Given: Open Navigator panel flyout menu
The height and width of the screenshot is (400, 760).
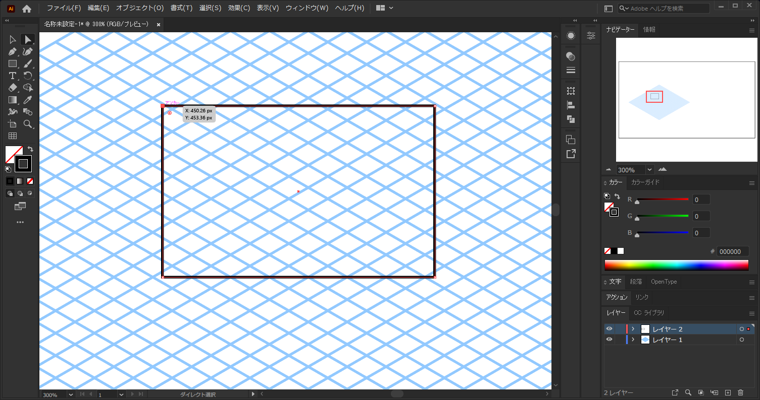Looking at the screenshot, I should point(752,30).
